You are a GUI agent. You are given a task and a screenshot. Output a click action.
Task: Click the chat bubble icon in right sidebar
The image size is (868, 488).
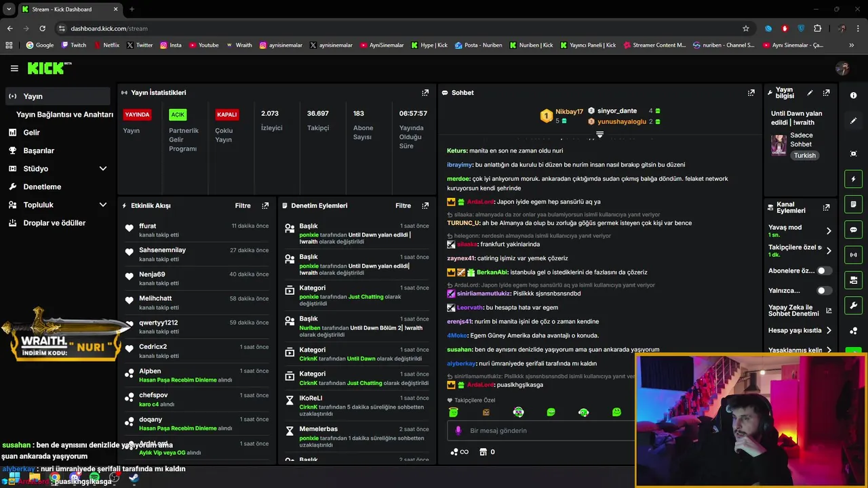click(x=853, y=230)
